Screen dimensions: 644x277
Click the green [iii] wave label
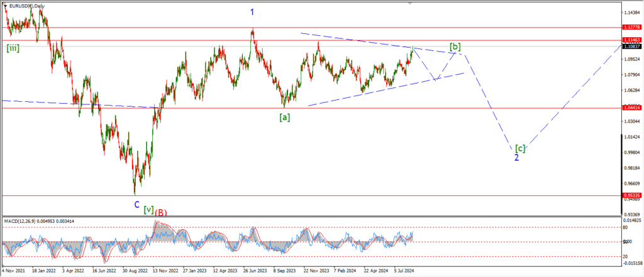13,47
